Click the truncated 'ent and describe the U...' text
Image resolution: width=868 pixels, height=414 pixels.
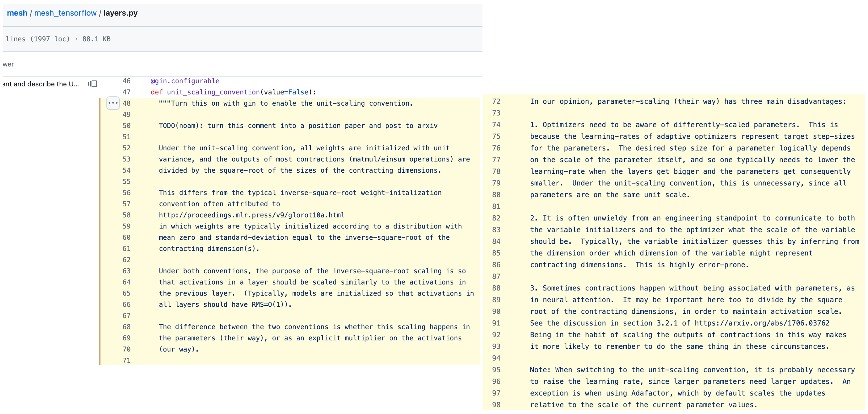click(x=41, y=84)
